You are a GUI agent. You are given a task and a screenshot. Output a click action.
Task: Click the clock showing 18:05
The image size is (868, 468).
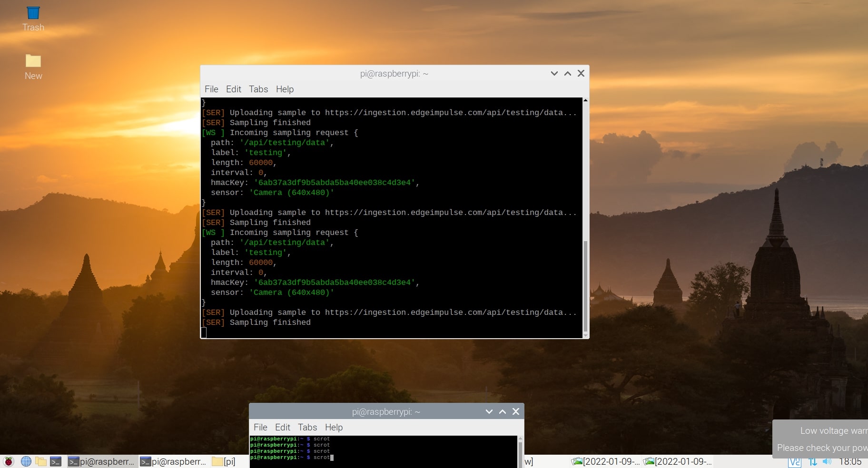click(849, 461)
